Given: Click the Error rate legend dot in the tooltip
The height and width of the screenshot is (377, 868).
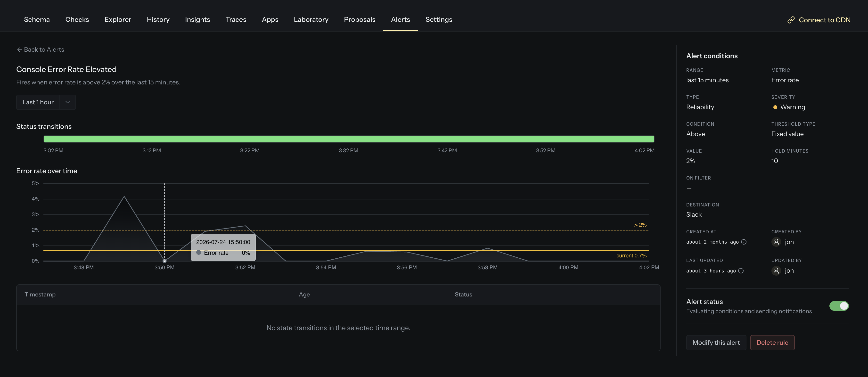Looking at the screenshot, I should pos(198,252).
